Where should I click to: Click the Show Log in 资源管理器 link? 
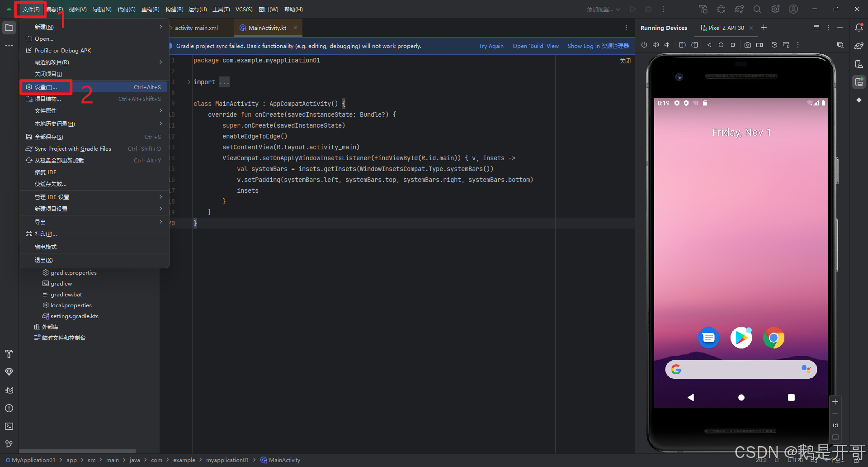click(598, 46)
